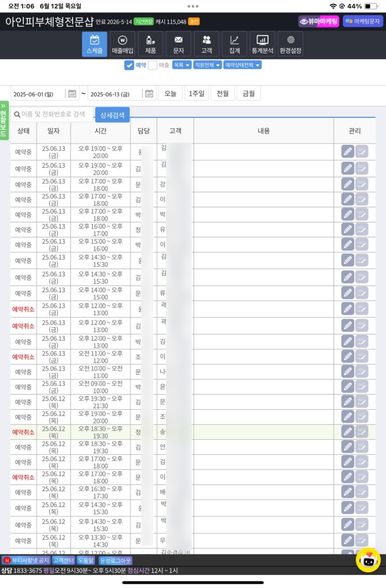Uncheck the 예약 reservation checkbox
This screenshot has width=386, height=588.
click(x=129, y=66)
